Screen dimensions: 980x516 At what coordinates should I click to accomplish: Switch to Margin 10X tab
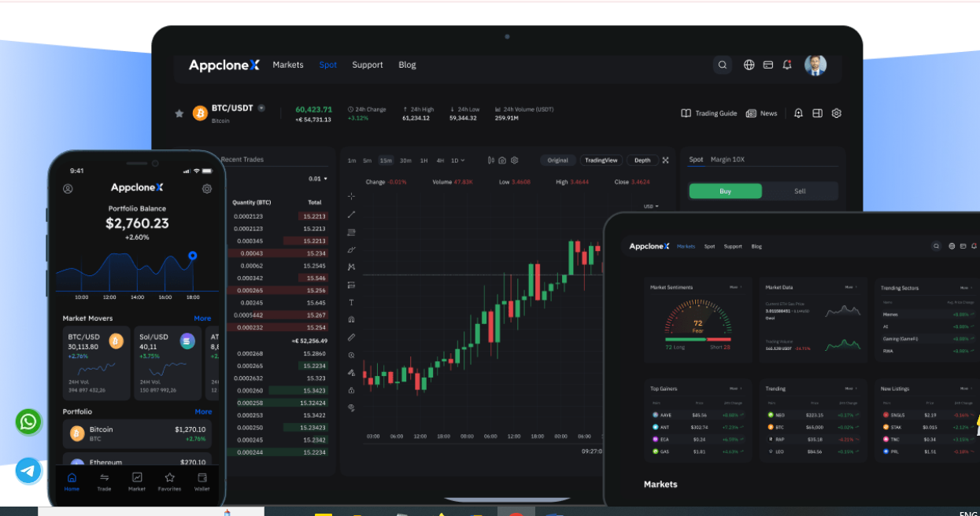727,160
